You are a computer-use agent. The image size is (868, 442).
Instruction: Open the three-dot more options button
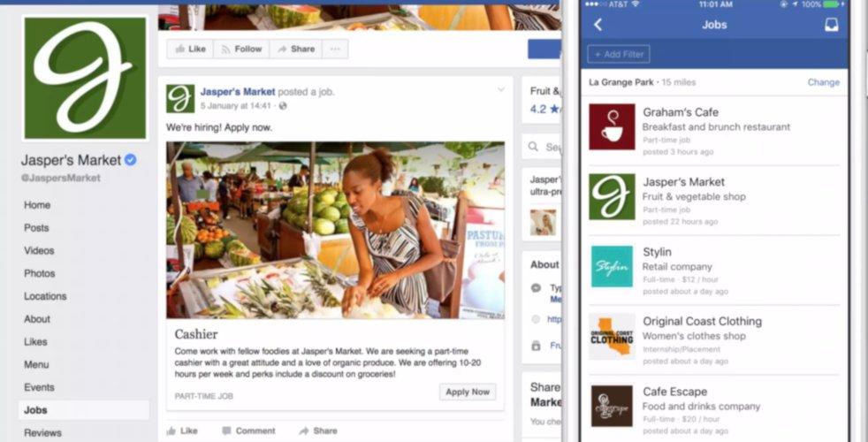coord(335,49)
